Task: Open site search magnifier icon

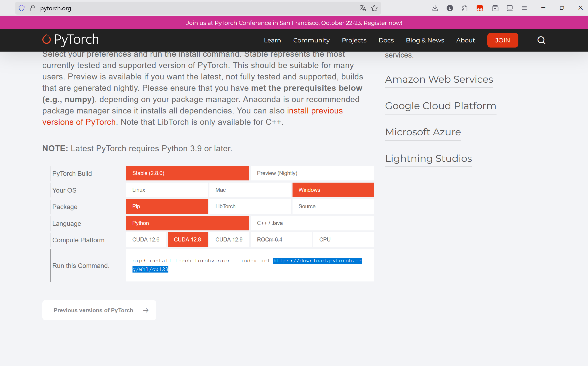Action: (541, 40)
